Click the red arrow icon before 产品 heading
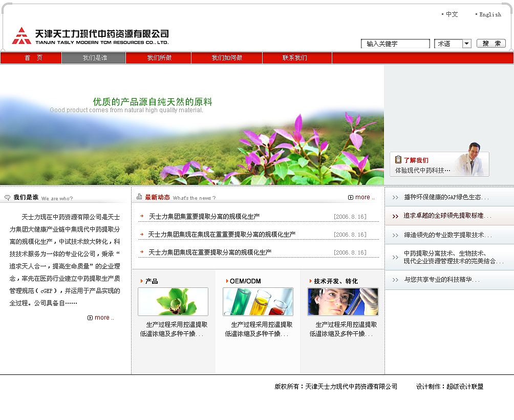This screenshot has width=514, height=420. click(141, 280)
